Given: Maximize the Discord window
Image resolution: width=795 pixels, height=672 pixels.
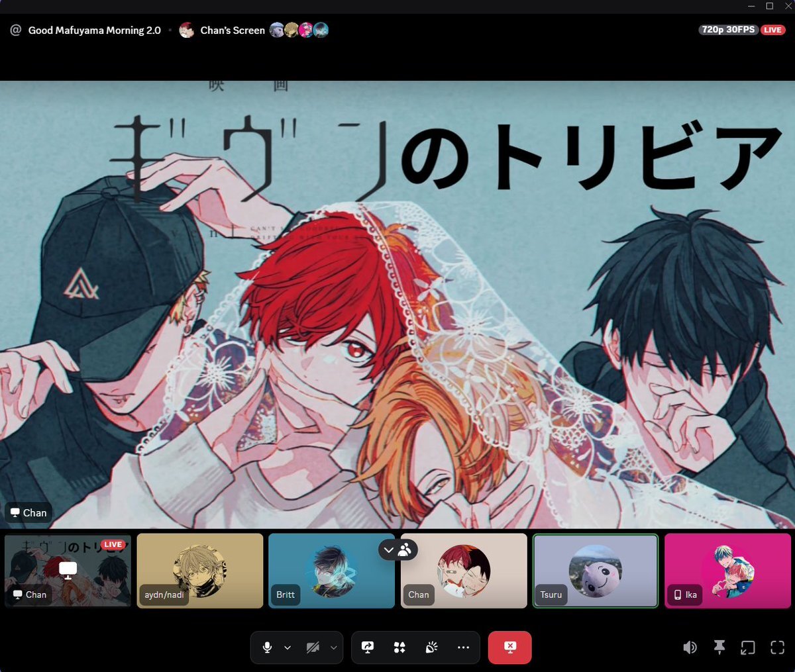Looking at the screenshot, I should (770, 6).
